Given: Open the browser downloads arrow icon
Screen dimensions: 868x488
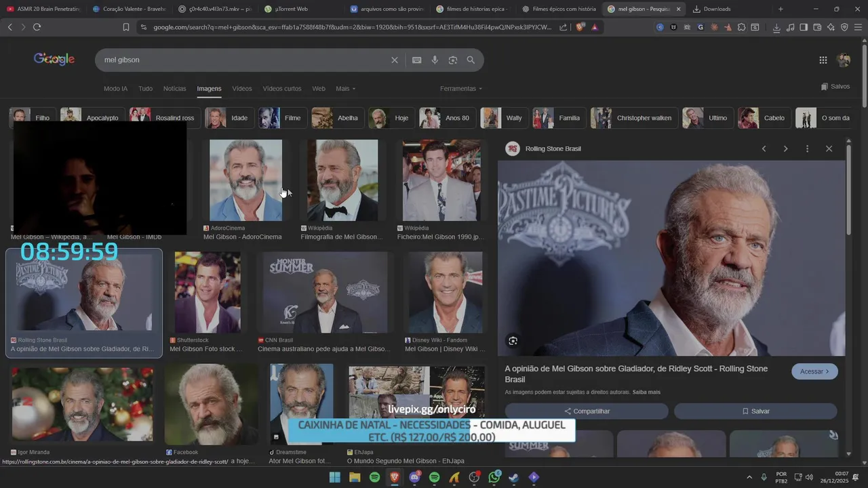Looking at the screenshot, I should tap(776, 27).
